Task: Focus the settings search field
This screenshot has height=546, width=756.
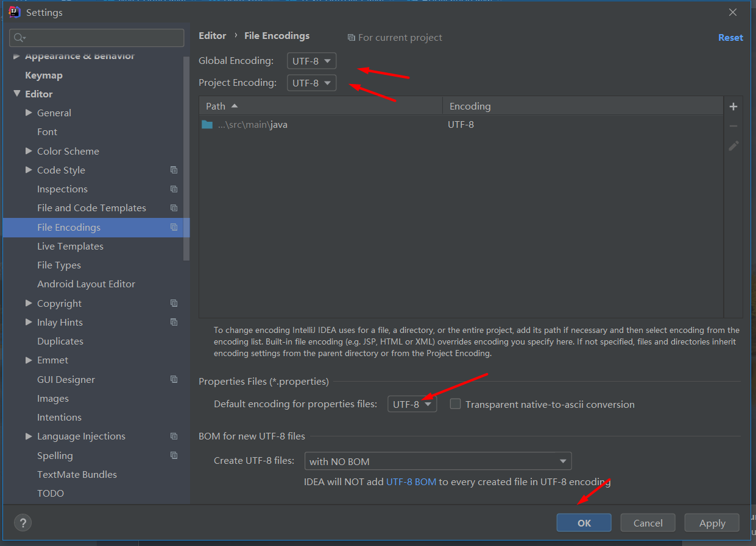Action: (x=97, y=38)
